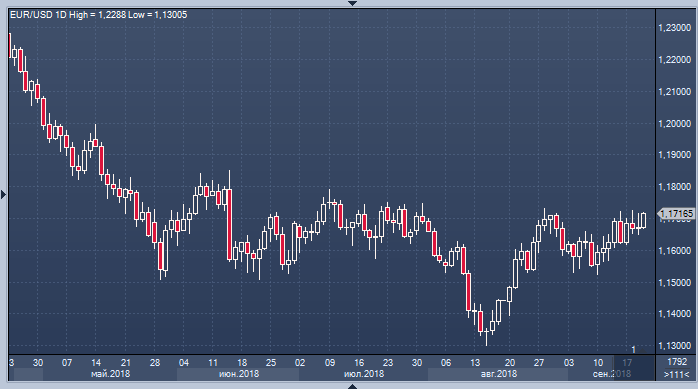Click the 1,13000 price axis label
This screenshot has height=389, width=698.
point(674,346)
